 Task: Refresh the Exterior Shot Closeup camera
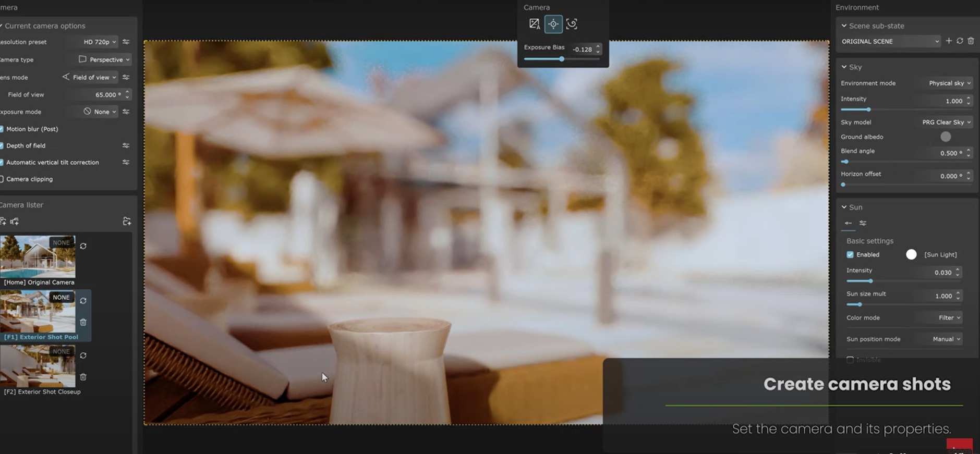[83, 355]
